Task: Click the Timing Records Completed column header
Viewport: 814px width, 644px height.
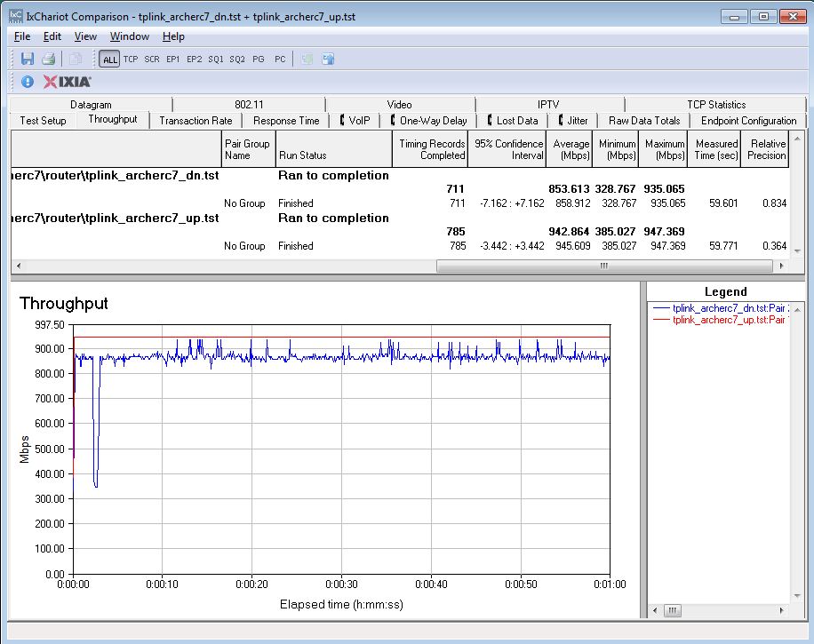Action: click(x=430, y=149)
